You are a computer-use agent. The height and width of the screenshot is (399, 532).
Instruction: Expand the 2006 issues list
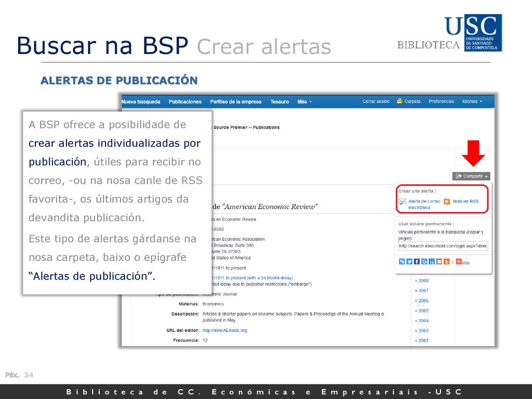[422, 301]
